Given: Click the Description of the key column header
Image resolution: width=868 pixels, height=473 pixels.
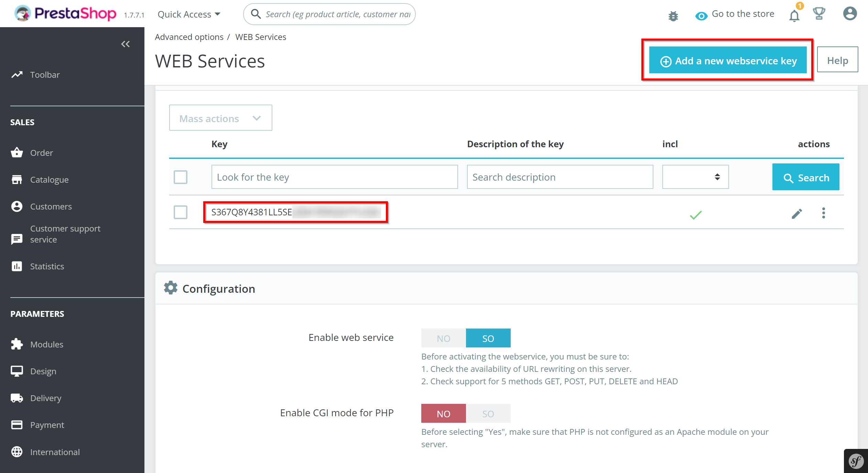Looking at the screenshot, I should (515, 144).
